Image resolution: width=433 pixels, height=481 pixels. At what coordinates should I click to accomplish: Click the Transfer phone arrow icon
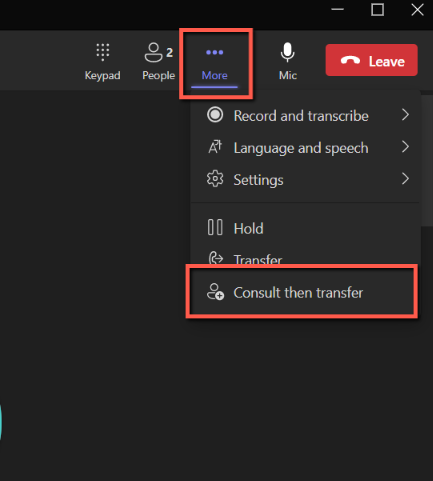(x=215, y=258)
